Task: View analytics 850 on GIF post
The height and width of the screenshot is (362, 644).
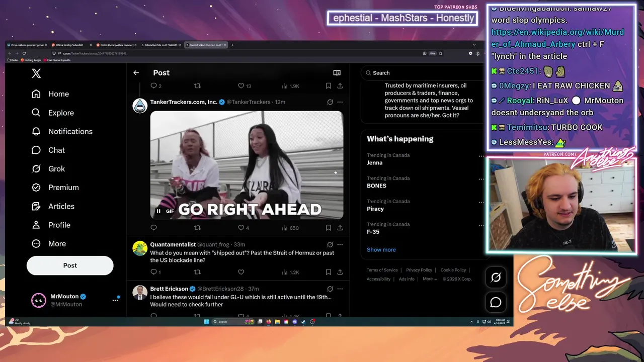Action: click(290, 228)
